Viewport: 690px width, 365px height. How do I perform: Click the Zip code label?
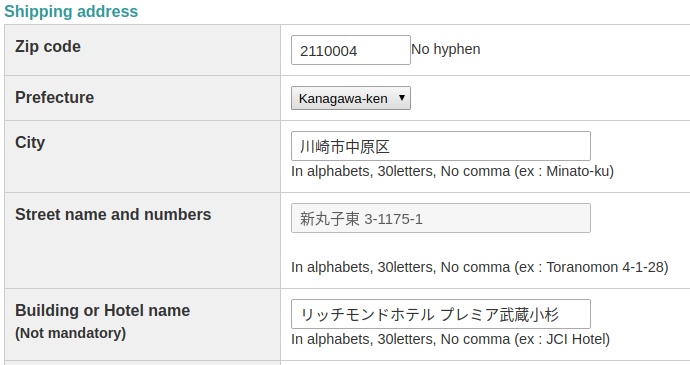click(48, 47)
